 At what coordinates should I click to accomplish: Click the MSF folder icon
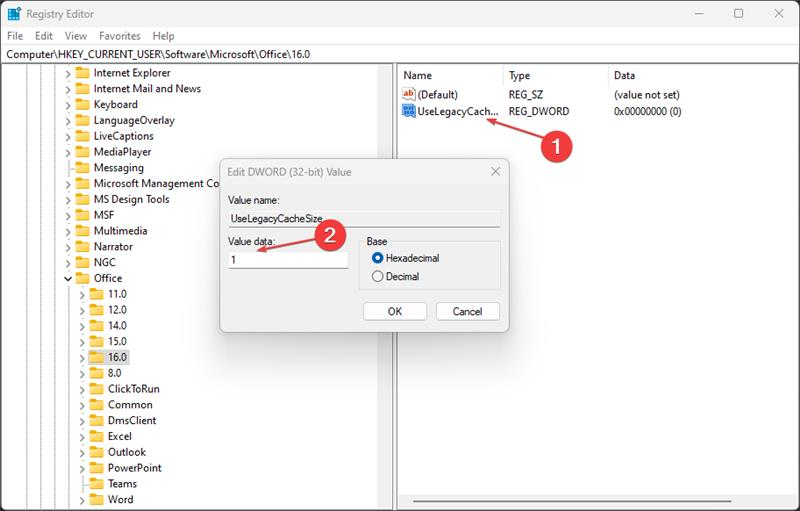tap(82, 215)
